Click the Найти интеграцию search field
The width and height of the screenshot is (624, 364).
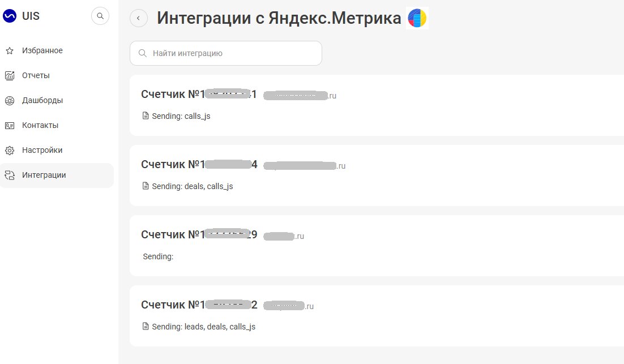pyautogui.click(x=225, y=53)
